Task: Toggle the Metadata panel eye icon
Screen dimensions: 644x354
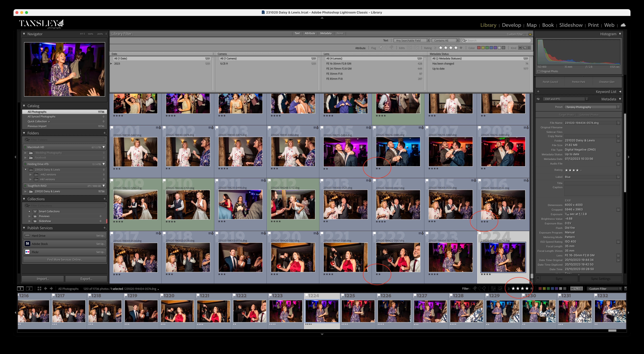Action: (x=538, y=99)
